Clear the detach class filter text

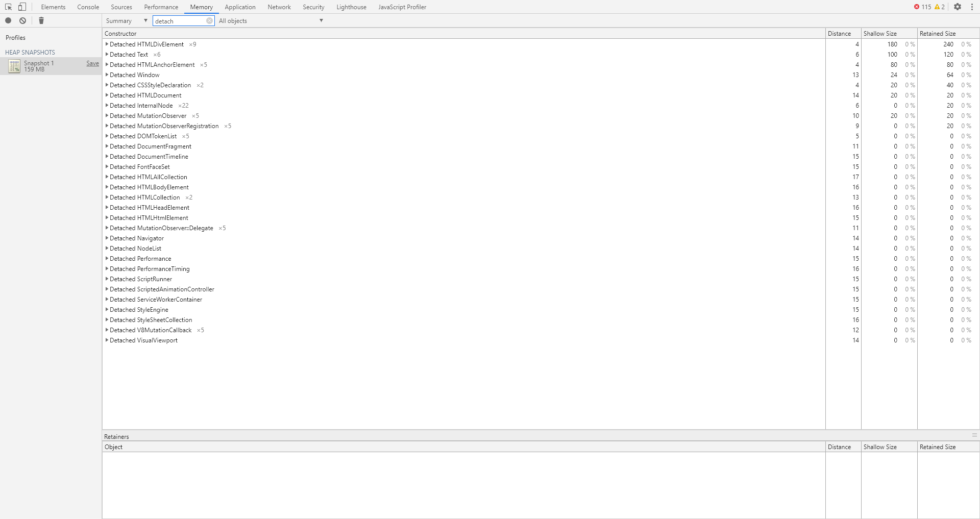click(x=209, y=21)
